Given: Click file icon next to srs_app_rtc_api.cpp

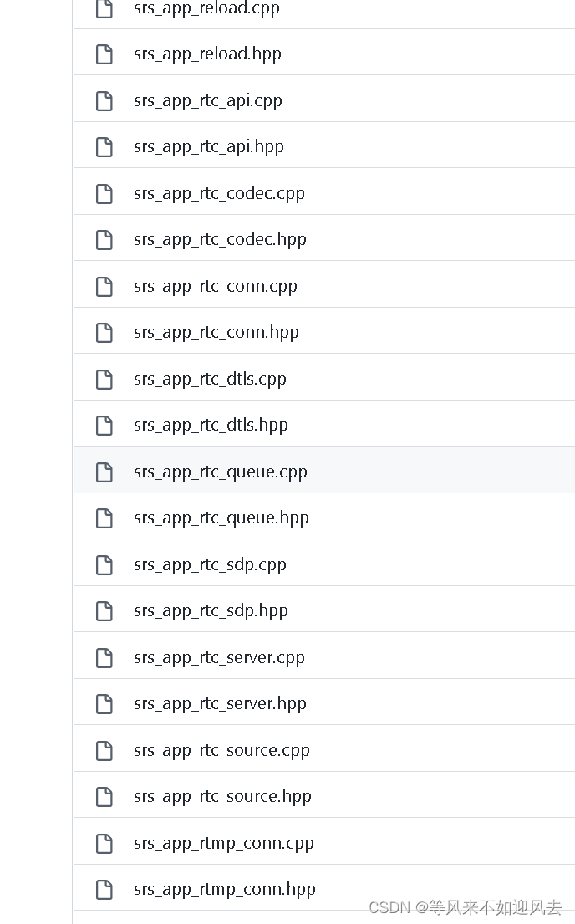Looking at the screenshot, I should [104, 100].
